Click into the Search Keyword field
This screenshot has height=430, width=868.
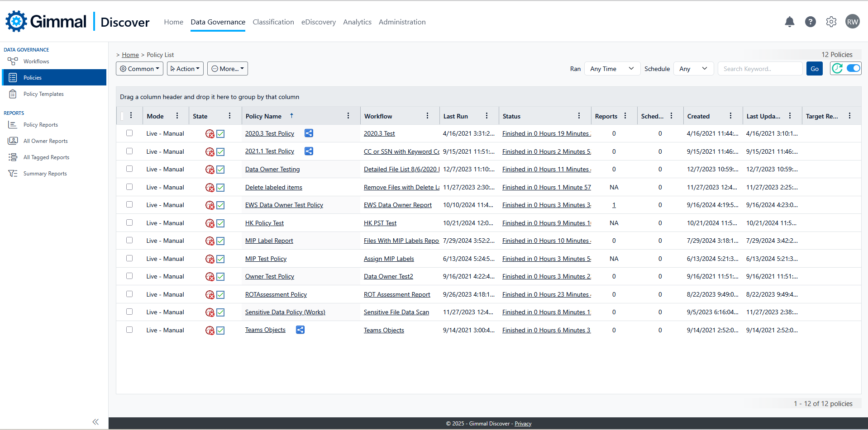759,69
